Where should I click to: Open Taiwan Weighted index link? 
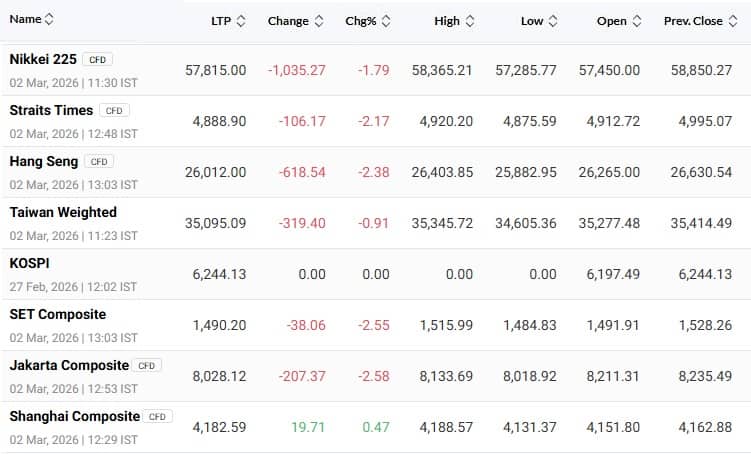63,212
